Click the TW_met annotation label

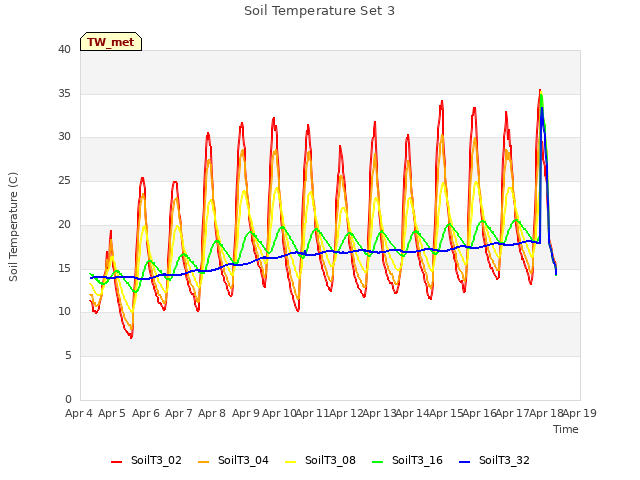click(111, 42)
